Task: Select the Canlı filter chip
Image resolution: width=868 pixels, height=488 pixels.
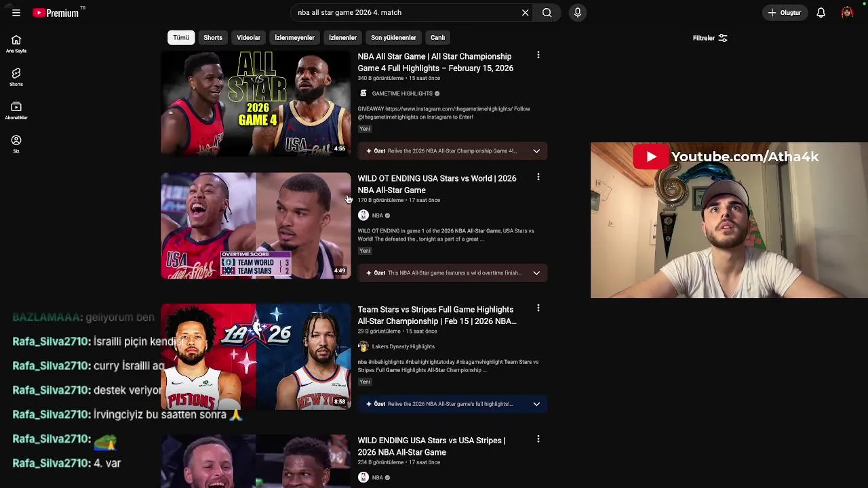Action: [438, 38]
